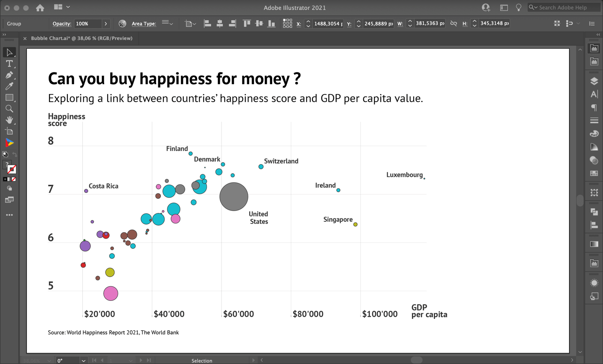Select the Zoom tool
This screenshot has width=603, height=364.
click(x=9, y=108)
